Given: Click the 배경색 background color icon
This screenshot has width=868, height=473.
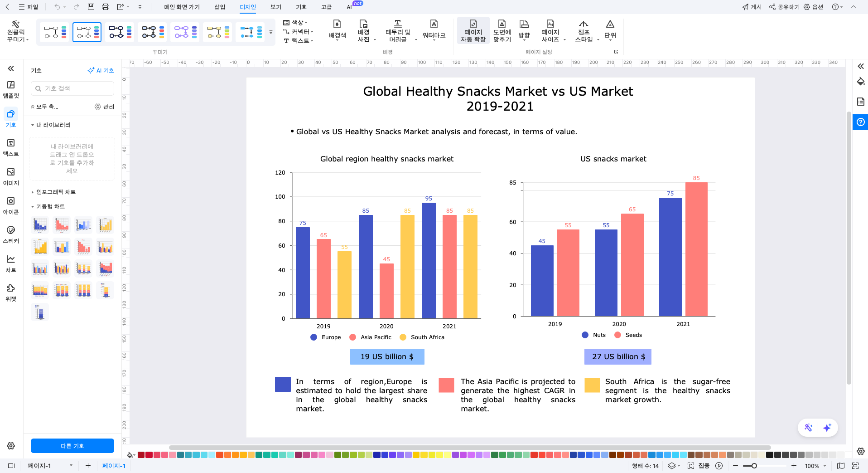Looking at the screenshot, I should pos(337,30).
